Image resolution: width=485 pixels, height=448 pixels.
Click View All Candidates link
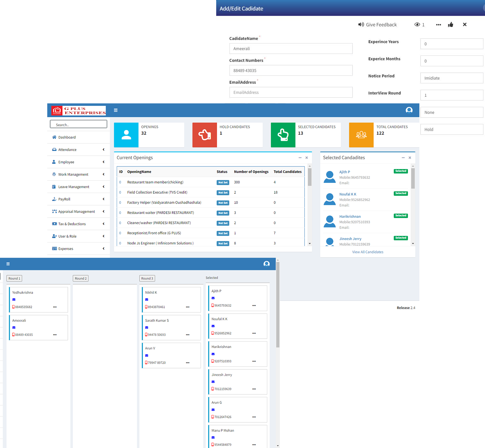(x=367, y=252)
